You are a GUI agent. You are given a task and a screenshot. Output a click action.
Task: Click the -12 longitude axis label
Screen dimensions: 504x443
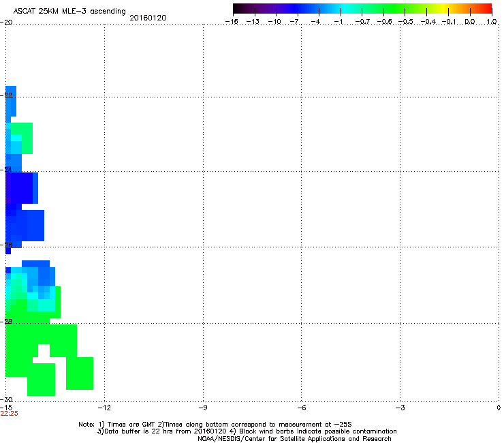pyautogui.click(x=104, y=408)
